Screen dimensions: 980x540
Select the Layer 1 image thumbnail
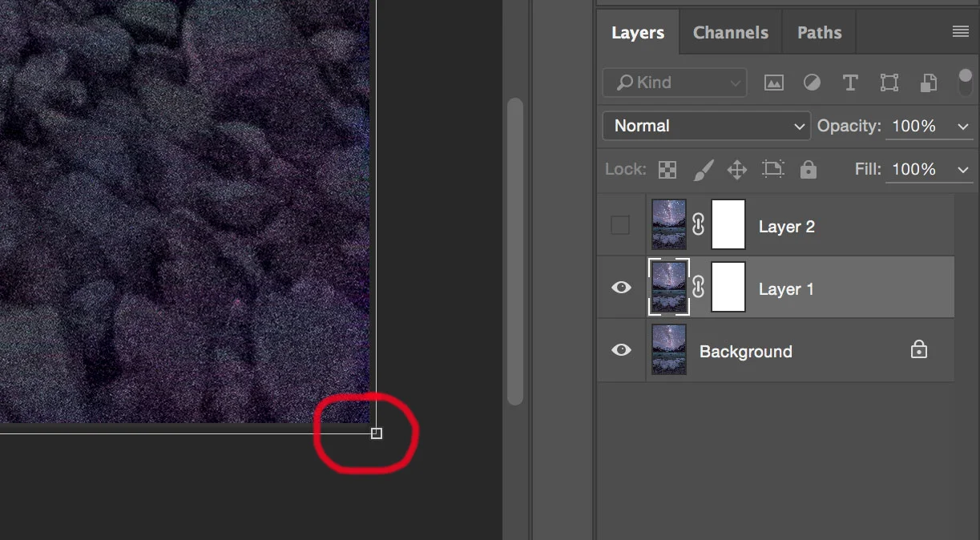point(669,288)
